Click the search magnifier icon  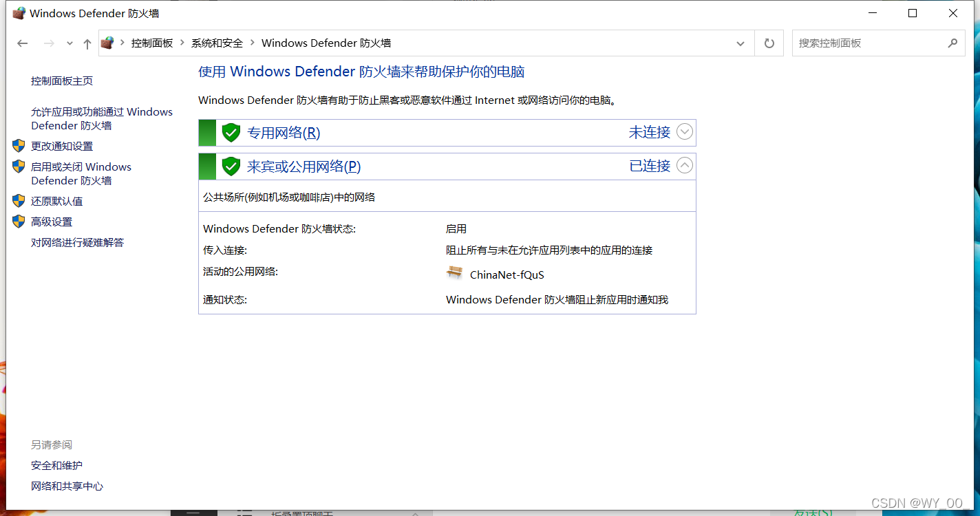952,43
